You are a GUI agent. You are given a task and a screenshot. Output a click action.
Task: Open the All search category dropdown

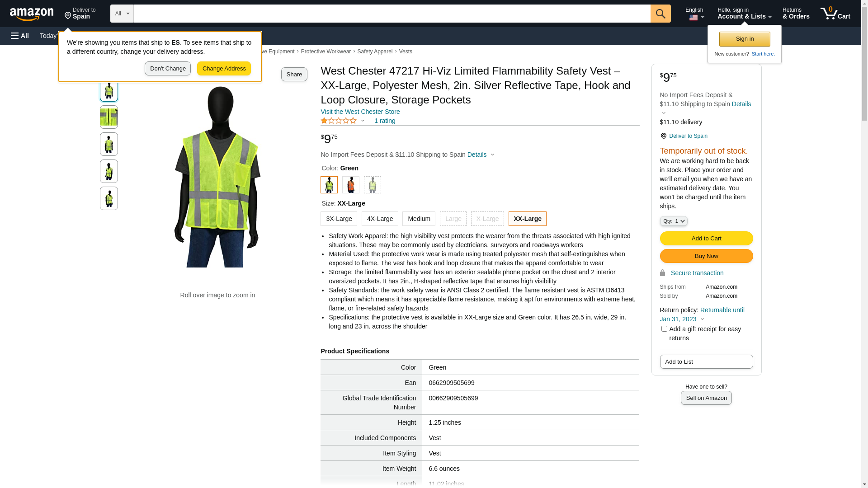(x=122, y=14)
